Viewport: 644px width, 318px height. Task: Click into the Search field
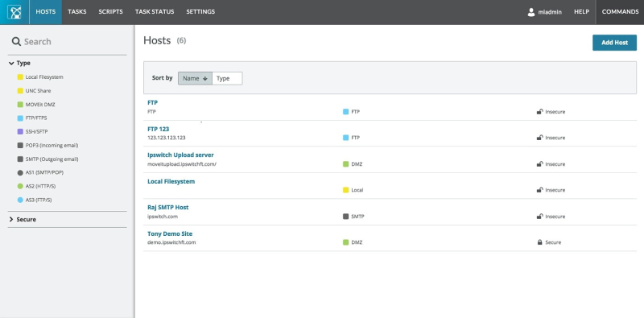(x=68, y=42)
